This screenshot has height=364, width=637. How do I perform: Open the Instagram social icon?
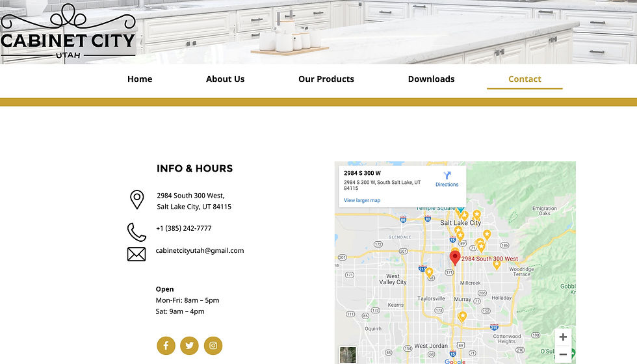coord(213,346)
